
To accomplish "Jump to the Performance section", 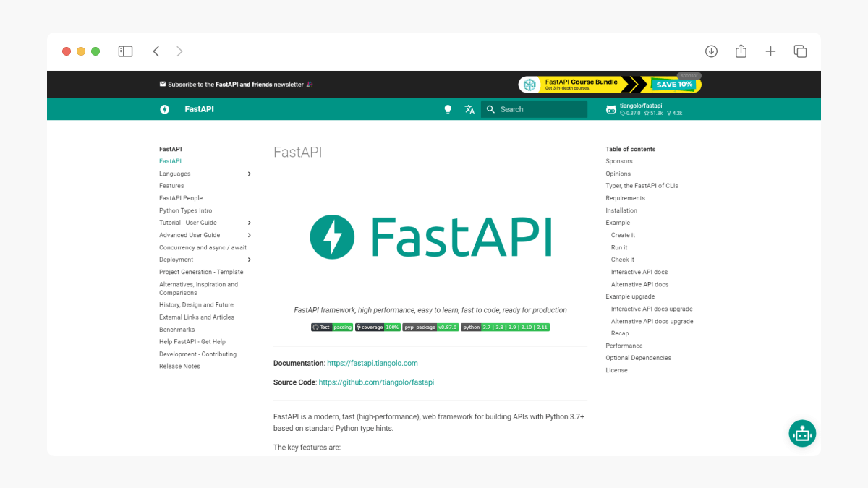I will pos(624,346).
